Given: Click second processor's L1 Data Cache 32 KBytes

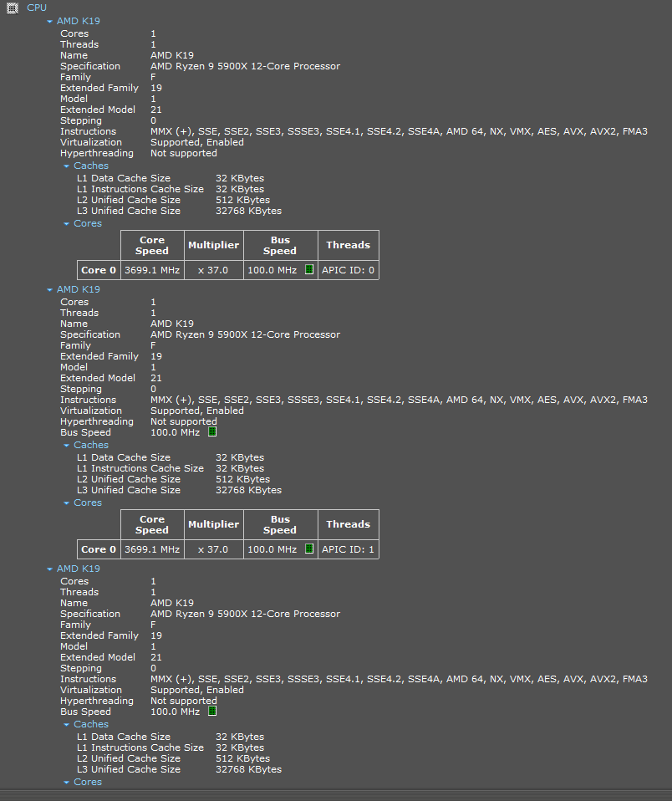Looking at the screenshot, I should [240, 457].
